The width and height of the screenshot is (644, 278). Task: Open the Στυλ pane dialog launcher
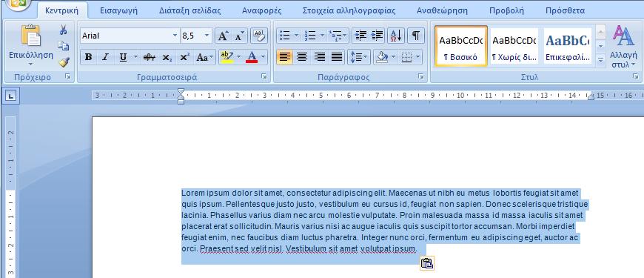click(x=635, y=76)
